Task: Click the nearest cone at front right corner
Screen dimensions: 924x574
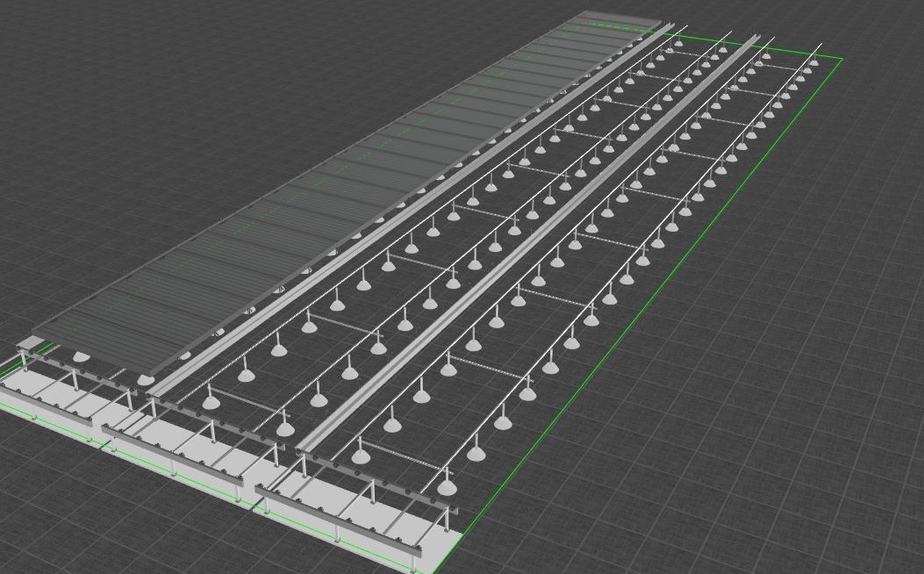Action: 447,487
